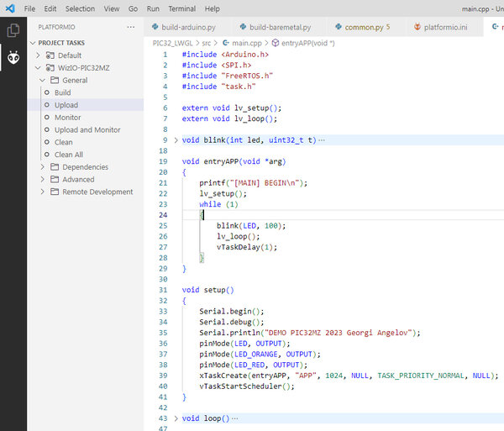Expand the Remote Development folder

click(43, 192)
